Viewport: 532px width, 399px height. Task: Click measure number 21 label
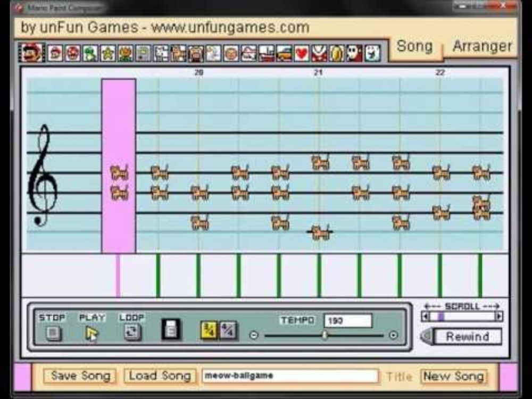(318, 72)
